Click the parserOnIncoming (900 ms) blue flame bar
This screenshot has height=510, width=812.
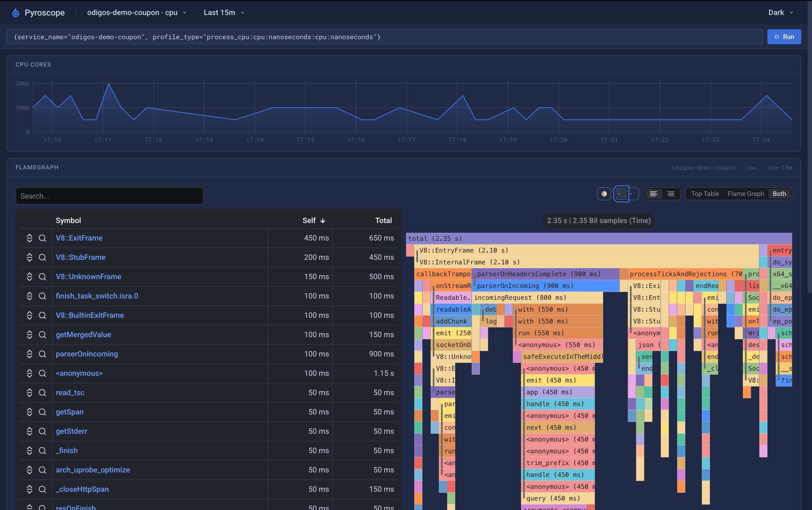545,286
